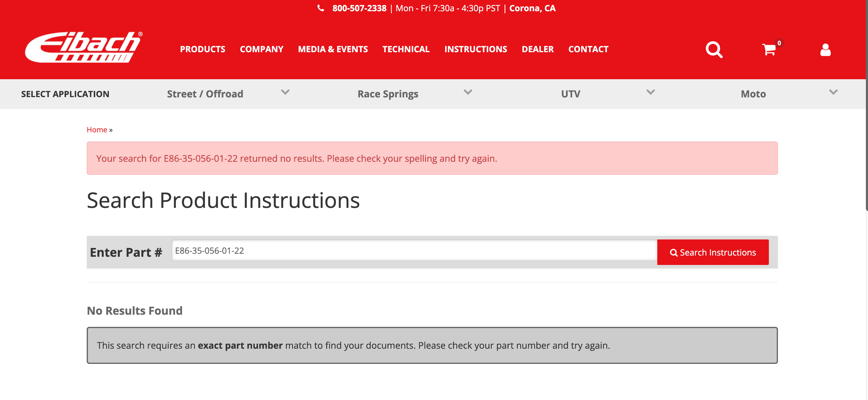Expand the Moto dropdown chevron

pos(833,92)
